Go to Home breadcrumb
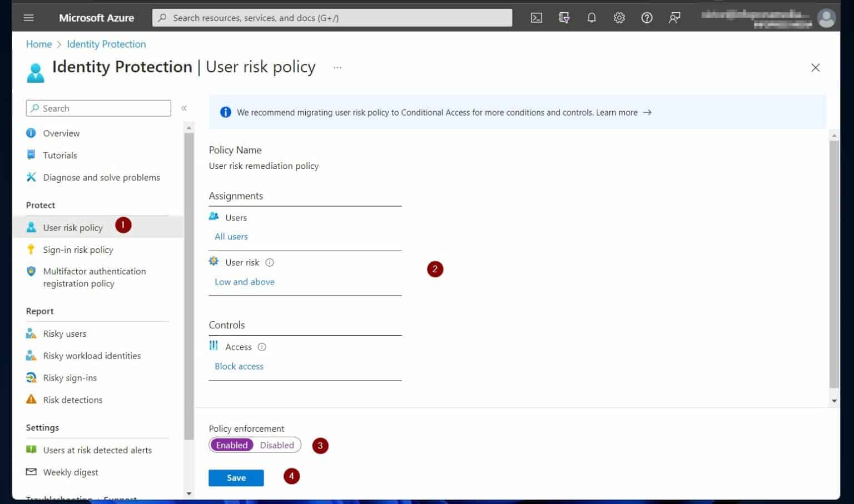Screen dimensions: 854x504 (38, 44)
